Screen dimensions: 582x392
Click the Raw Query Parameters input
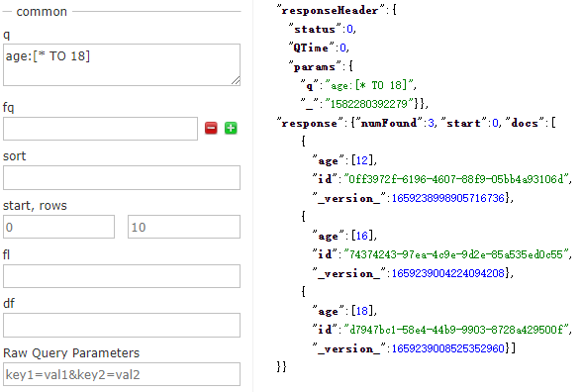(122, 374)
